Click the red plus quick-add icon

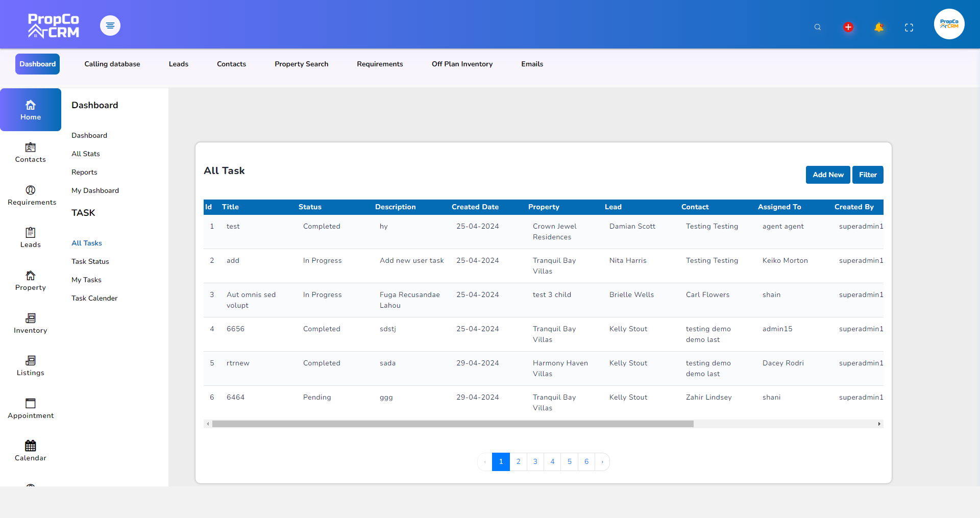(x=848, y=27)
